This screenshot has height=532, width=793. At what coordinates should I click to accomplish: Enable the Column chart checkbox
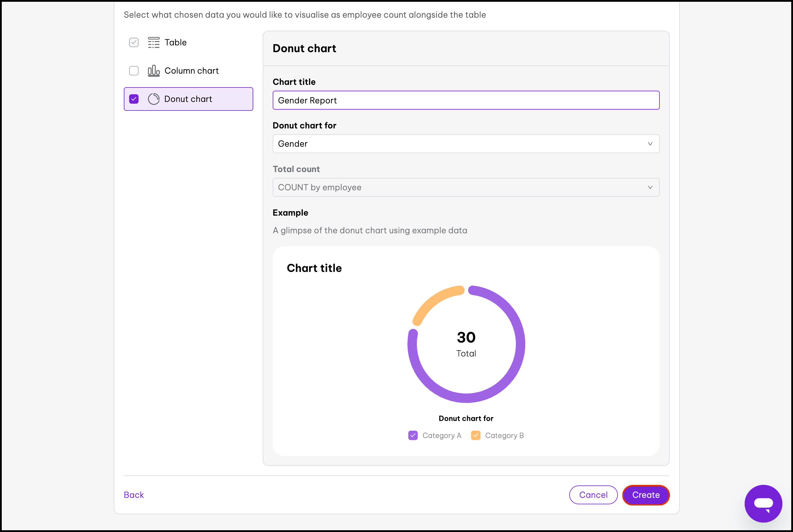pyautogui.click(x=134, y=71)
